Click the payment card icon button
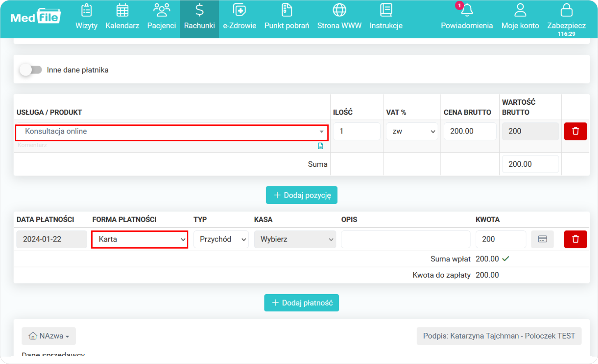 click(542, 240)
